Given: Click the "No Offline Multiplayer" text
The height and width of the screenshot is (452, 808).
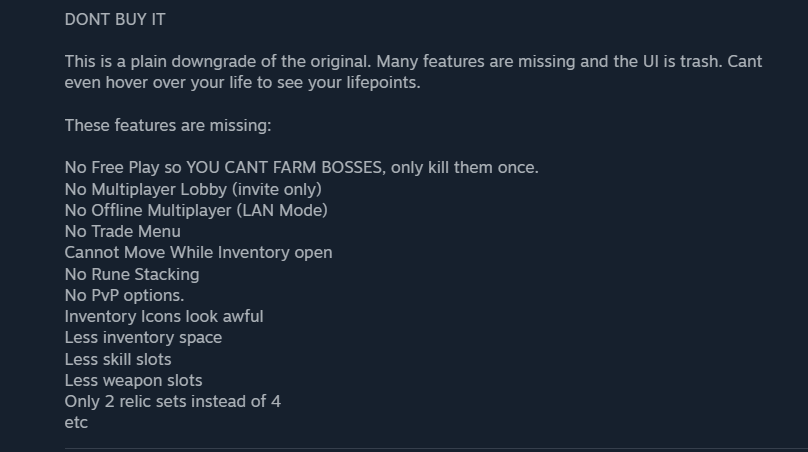Looking at the screenshot, I should [x=147, y=210].
